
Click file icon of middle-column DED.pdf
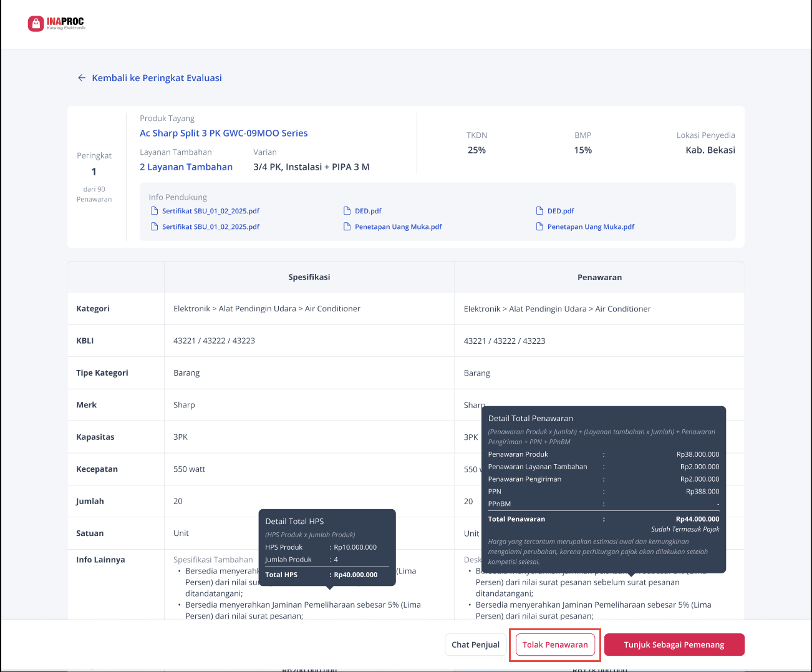pos(347,211)
